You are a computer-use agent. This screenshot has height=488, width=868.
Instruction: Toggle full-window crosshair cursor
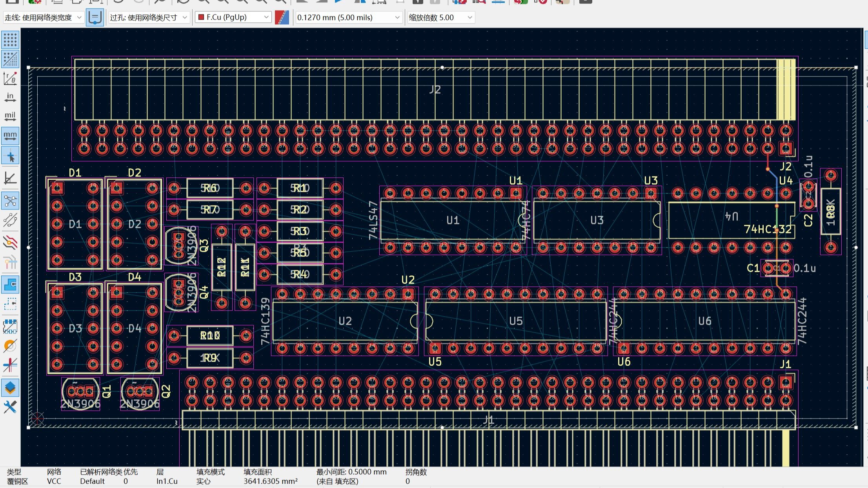tap(10, 156)
